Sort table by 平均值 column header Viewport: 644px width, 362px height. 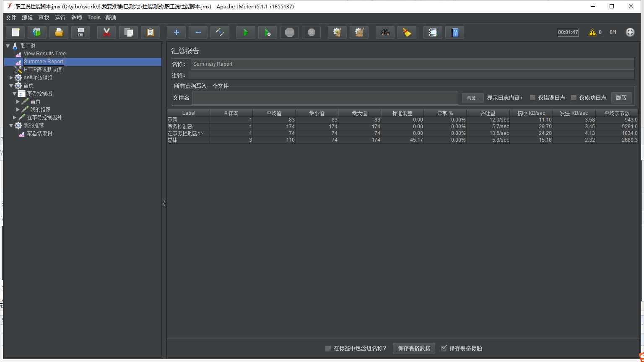point(274,113)
